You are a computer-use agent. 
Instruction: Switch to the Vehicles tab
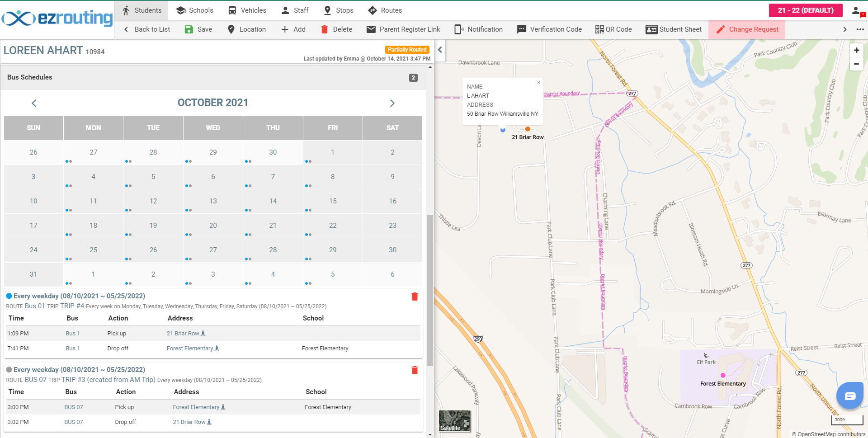click(x=247, y=10)
